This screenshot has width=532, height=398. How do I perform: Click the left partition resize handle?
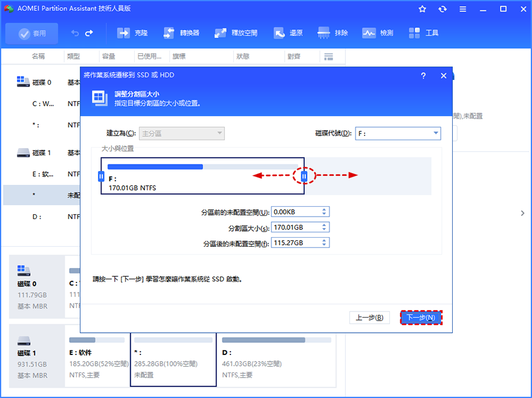click(x=101, y=176)
